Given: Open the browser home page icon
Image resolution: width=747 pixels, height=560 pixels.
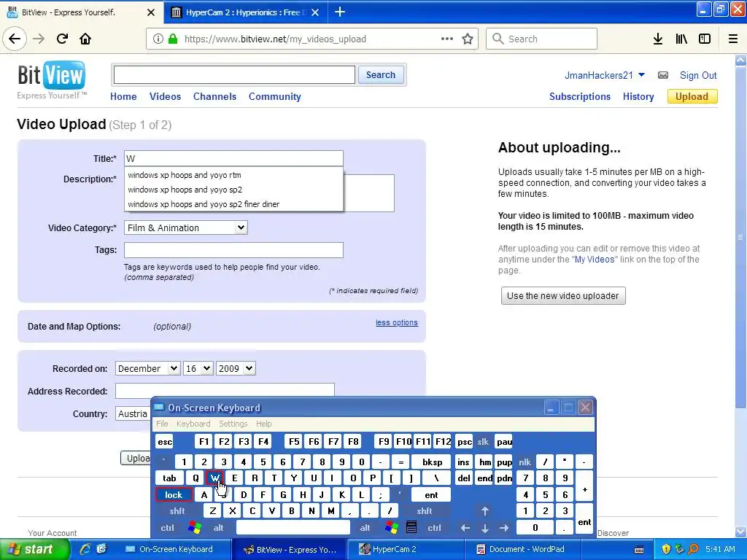Looking at the screenshot, I should pos(85,39).
